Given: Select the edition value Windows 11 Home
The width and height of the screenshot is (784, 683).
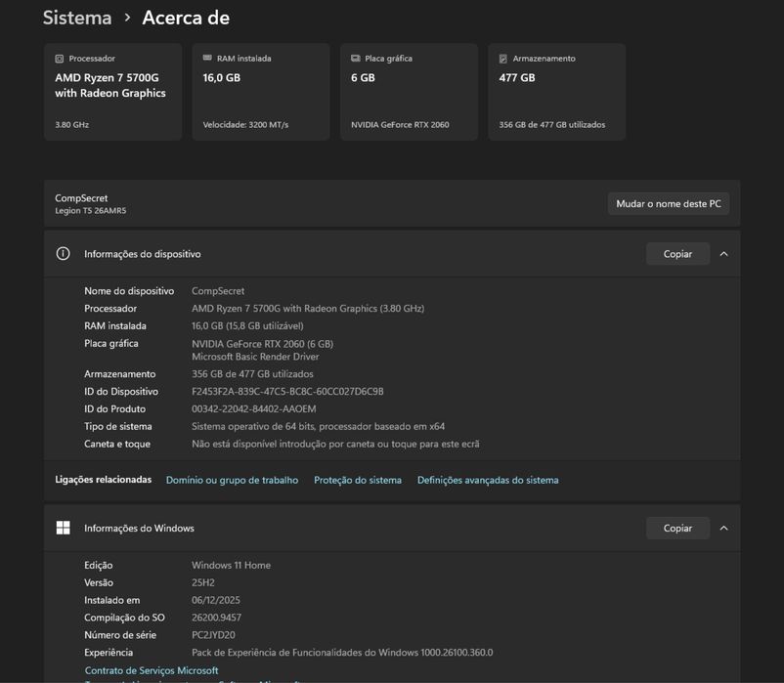Looking at the screenshot, I should coord(231,565).
